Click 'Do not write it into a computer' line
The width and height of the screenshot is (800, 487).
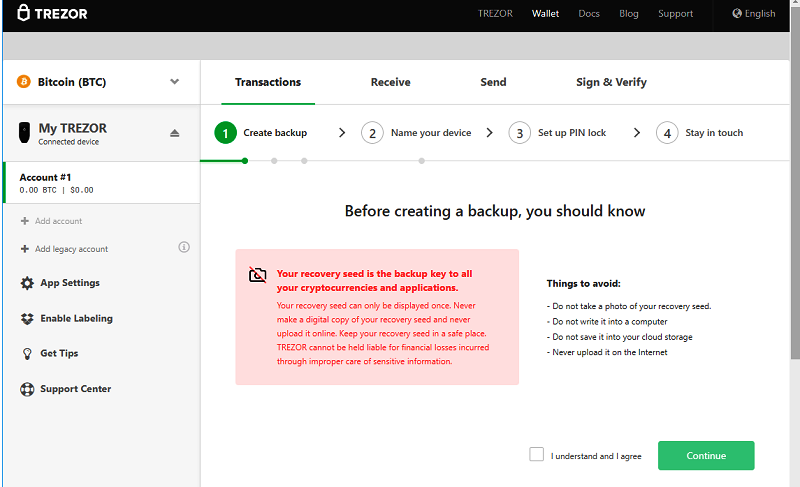607,321
